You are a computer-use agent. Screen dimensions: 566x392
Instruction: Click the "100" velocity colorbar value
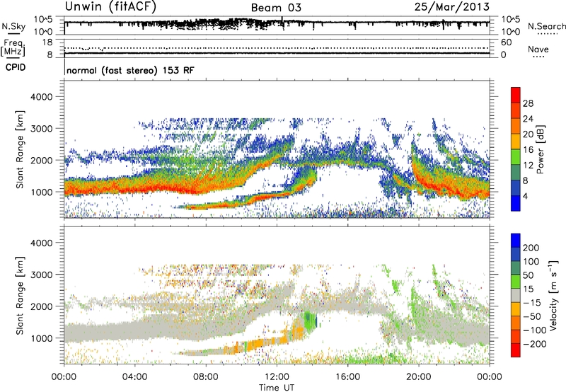point(531,261)
